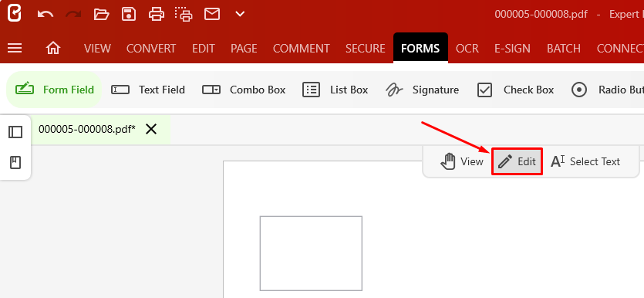Toggle the side panel layout icon
The height and width of the screenshot is (298, 644).
15,132
